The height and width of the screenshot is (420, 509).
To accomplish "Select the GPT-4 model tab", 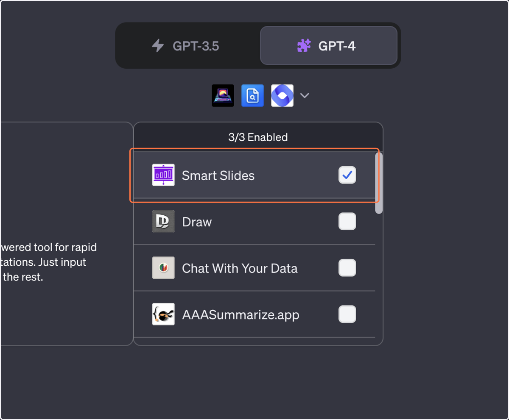I will [329, 46].
